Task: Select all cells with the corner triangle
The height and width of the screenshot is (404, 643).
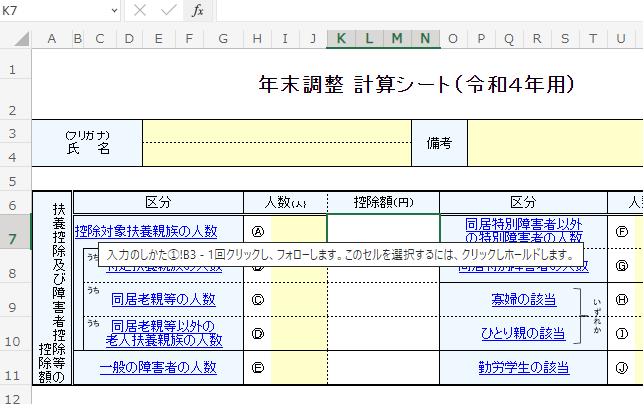Action: tap(21, 39)
